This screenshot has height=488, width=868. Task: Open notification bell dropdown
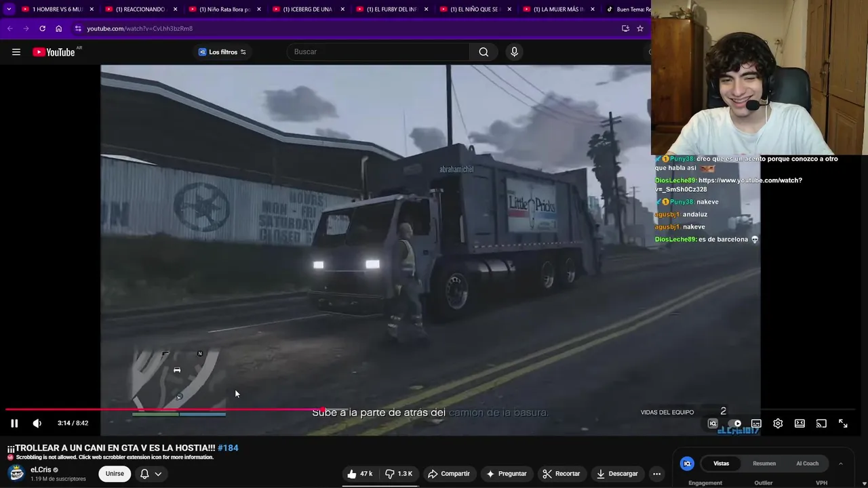(x=151, y=474)
